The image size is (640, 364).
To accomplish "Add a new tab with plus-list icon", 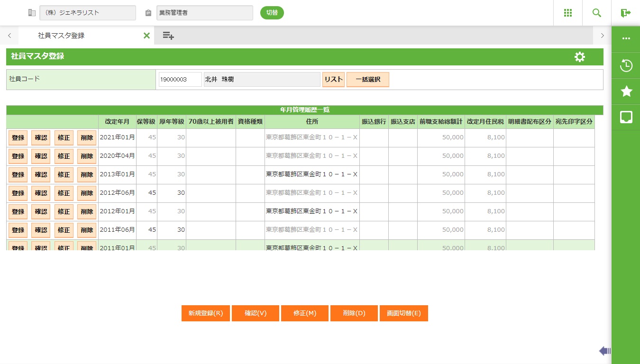I will [168, 36].
